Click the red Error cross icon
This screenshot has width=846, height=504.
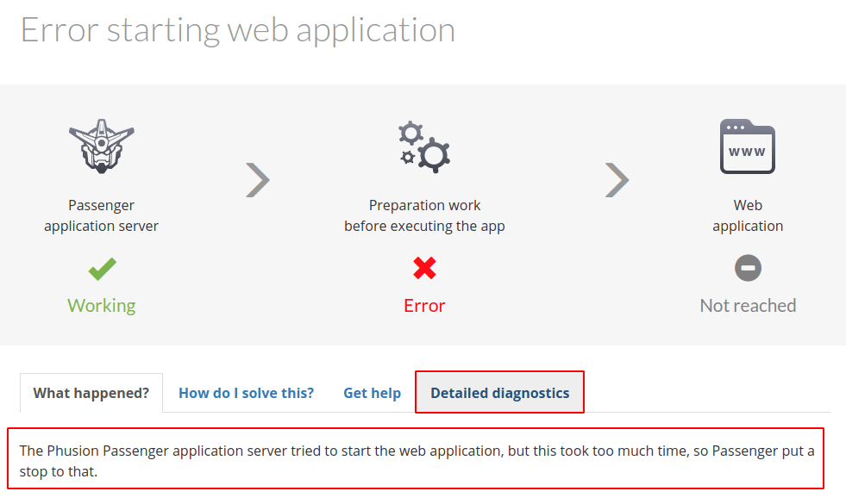(x=424, y=268)
